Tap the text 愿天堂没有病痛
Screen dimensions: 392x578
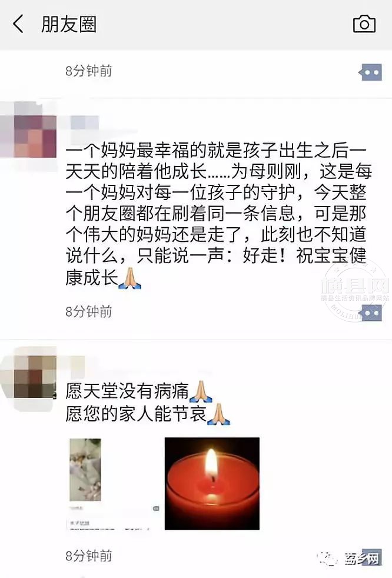click(127, 391)
